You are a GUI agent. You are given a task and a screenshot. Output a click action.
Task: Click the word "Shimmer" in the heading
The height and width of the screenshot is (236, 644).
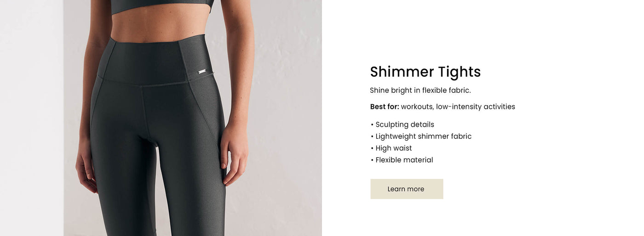[x=402, y=72]
